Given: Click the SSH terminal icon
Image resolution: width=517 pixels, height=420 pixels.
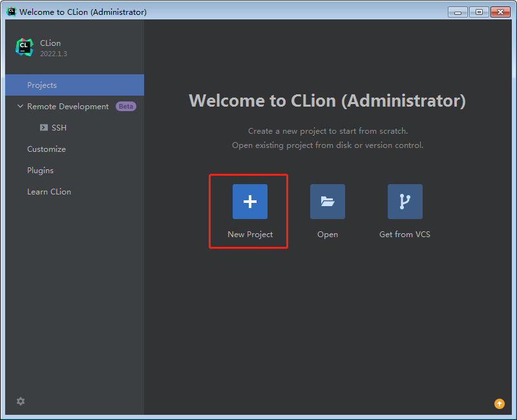Looking at the screenshot, I should [44, 128].
